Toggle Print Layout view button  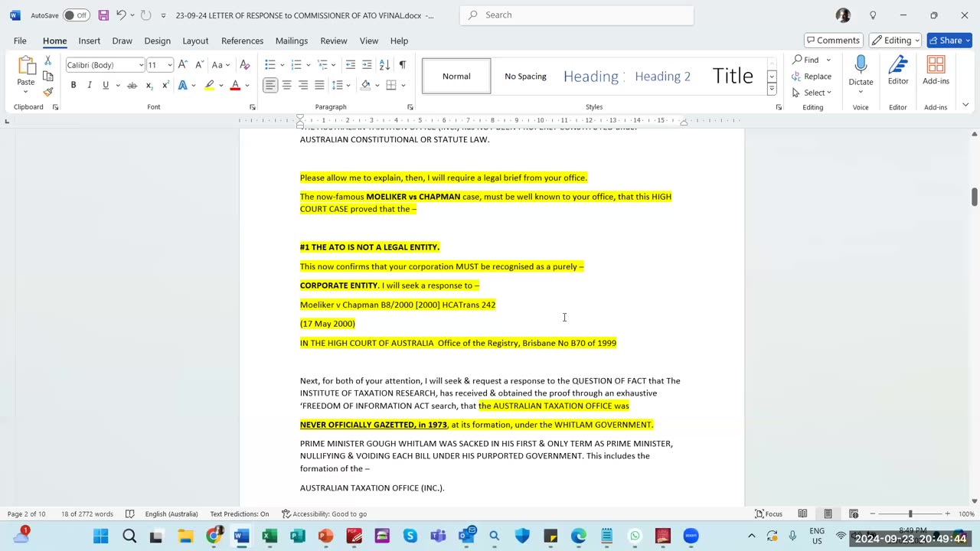(828, 514)
